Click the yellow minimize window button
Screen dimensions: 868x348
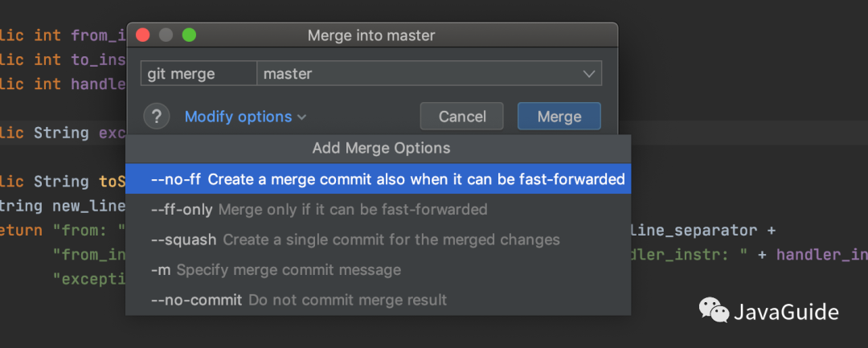point(166,35)
